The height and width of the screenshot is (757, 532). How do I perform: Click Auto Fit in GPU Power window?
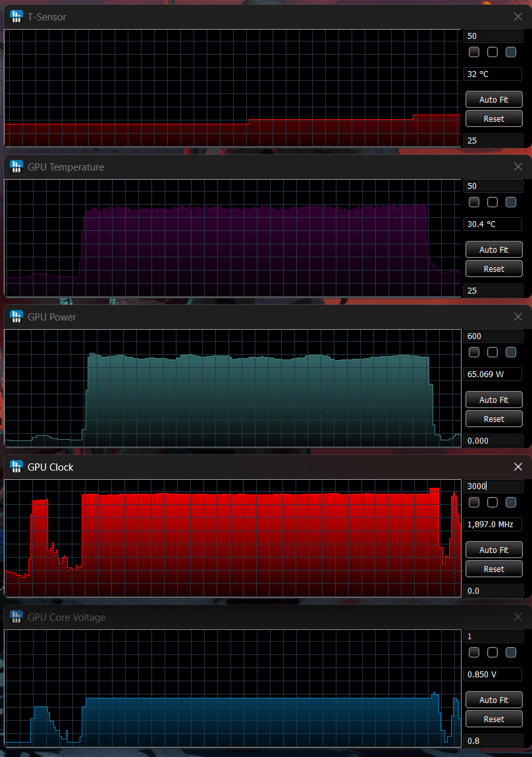coord(494,400)
